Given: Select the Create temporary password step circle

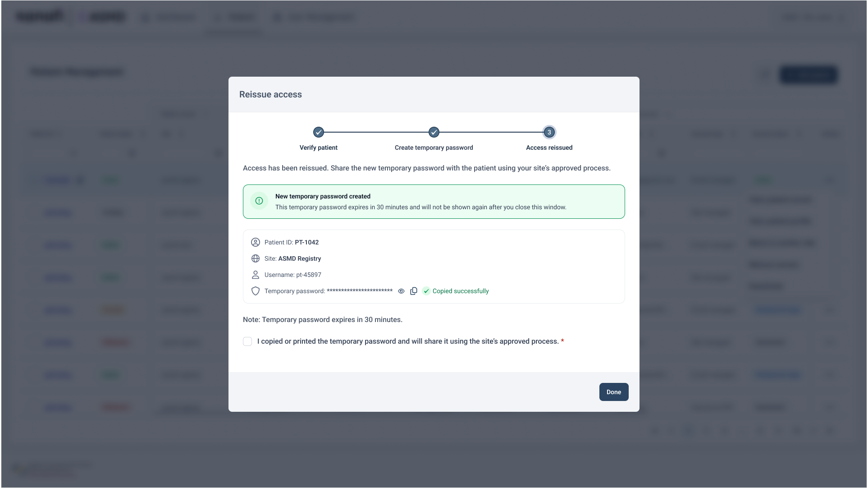Looking at the screenshot, I should [434, 132].
